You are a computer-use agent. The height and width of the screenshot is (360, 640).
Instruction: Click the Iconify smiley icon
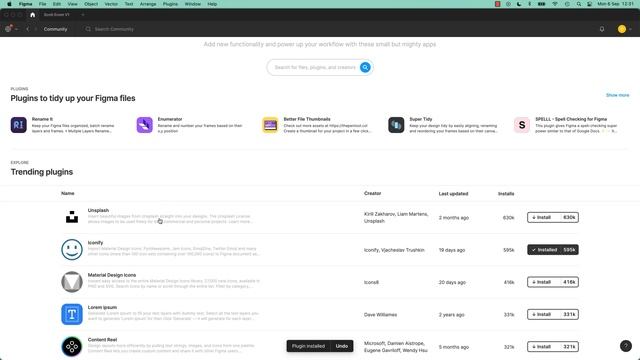point(72,249)
